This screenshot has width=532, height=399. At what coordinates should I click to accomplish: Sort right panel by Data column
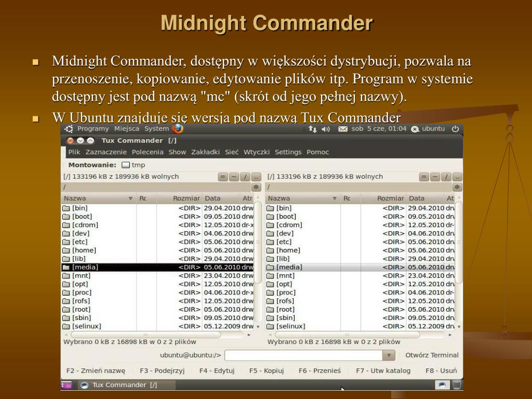click(425, 198)
